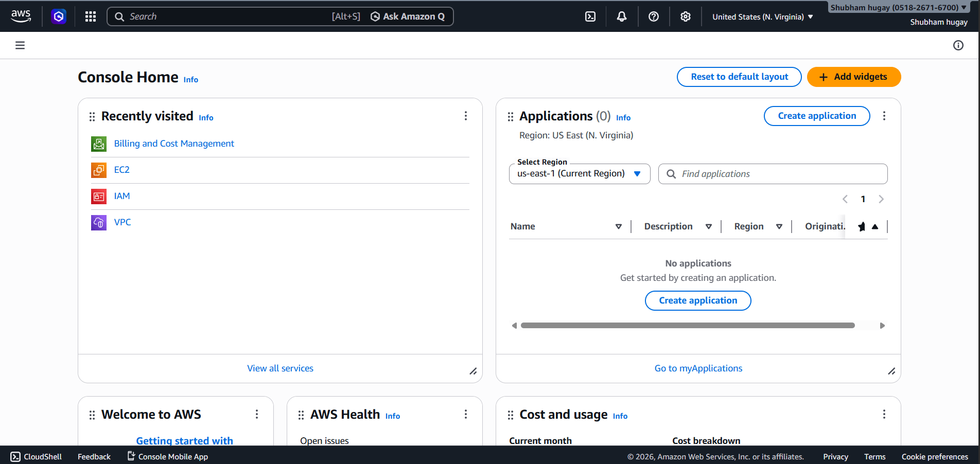Launch CloudShell from the top bar icon
This screenshot has height=464, width=980.
tap(590, 16)
